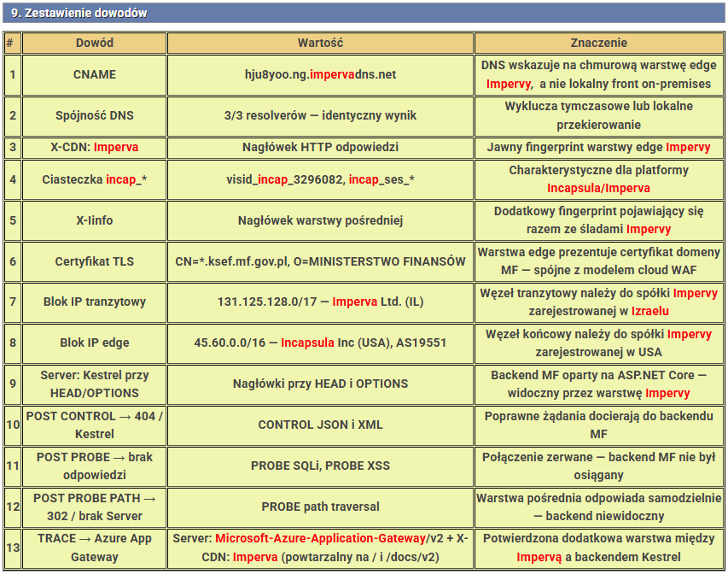Select '45.60.0.0/16 — Incapsula Inc (USA), AS19551' value
Screen dimensions: 728x574
[320, 343]
